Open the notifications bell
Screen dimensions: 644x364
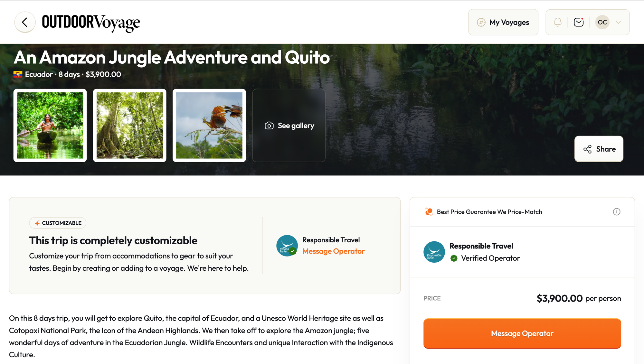pyautogui.click(x=558, y=22)
